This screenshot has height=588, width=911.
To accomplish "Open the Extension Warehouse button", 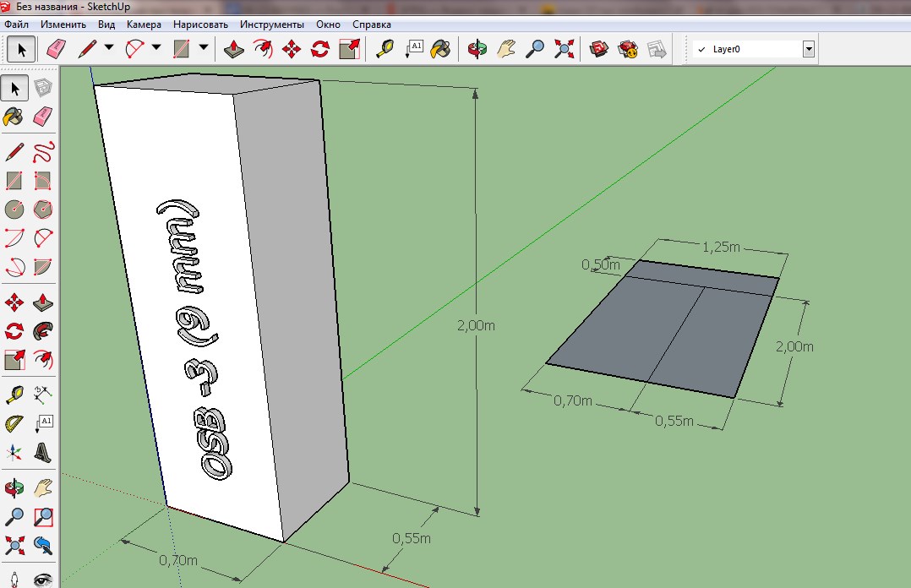I will tap(627, 49).
